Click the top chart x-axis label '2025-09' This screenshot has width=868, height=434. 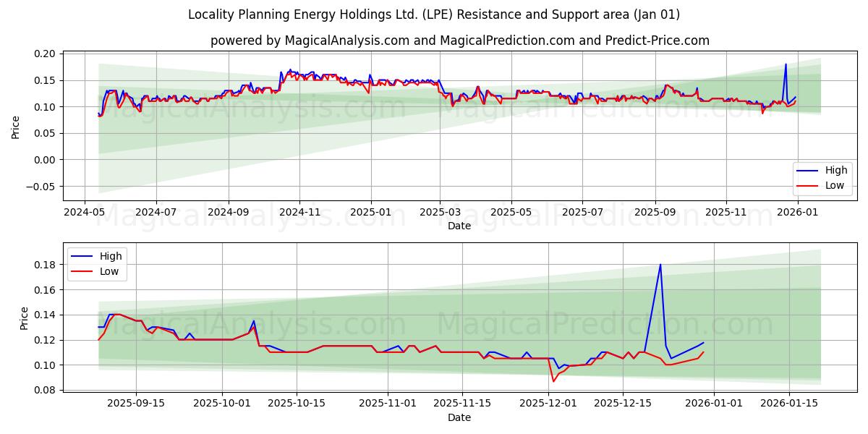point(655,213)
